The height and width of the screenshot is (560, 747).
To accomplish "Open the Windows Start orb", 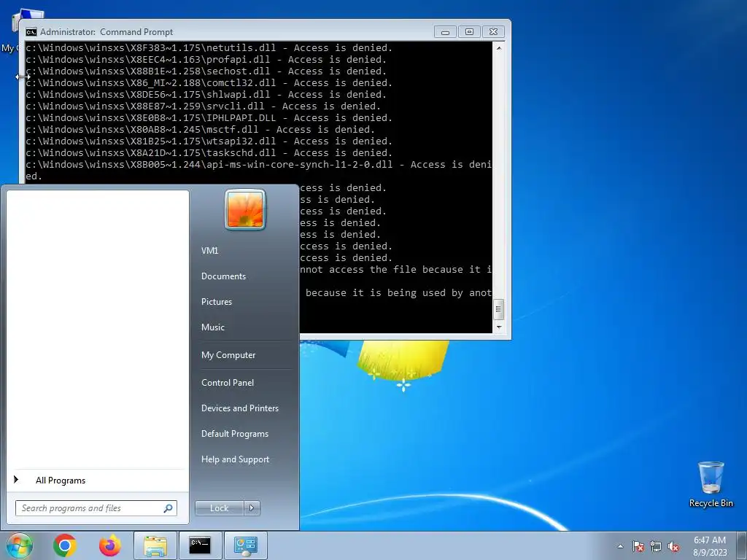I will 18,545.
